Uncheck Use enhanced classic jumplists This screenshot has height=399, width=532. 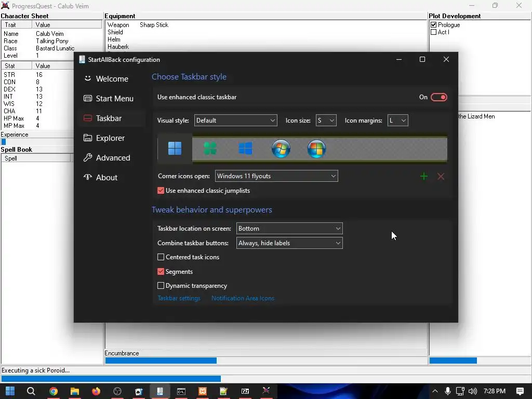(161, 191)
